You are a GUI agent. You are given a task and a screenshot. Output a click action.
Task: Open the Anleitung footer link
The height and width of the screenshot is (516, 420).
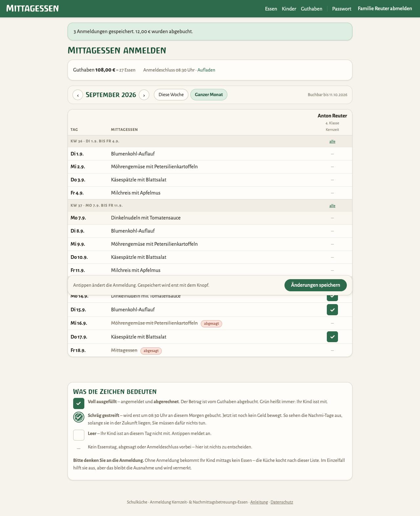[259, 502]
